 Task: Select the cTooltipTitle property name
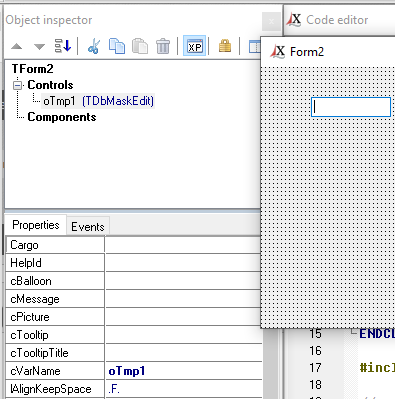click(55, 353)
